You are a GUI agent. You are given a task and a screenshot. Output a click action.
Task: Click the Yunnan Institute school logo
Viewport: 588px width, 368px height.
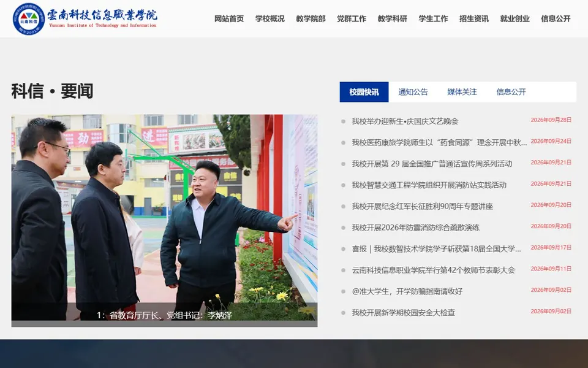point(85,19)
